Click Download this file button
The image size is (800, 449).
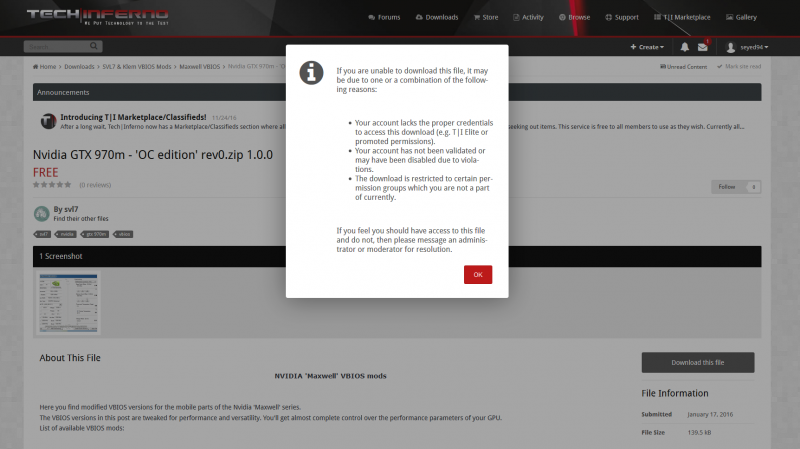(697, 362)
